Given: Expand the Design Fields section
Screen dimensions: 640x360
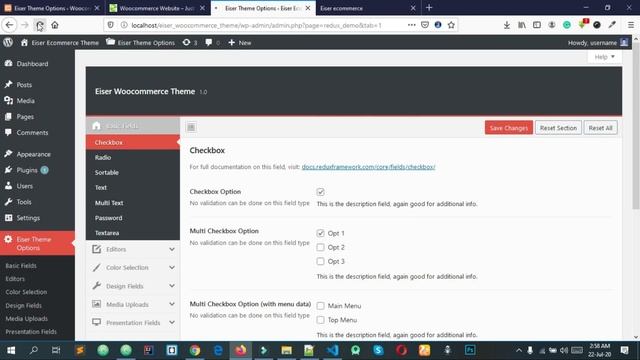Looking at the screenshot, I should 133,286.
